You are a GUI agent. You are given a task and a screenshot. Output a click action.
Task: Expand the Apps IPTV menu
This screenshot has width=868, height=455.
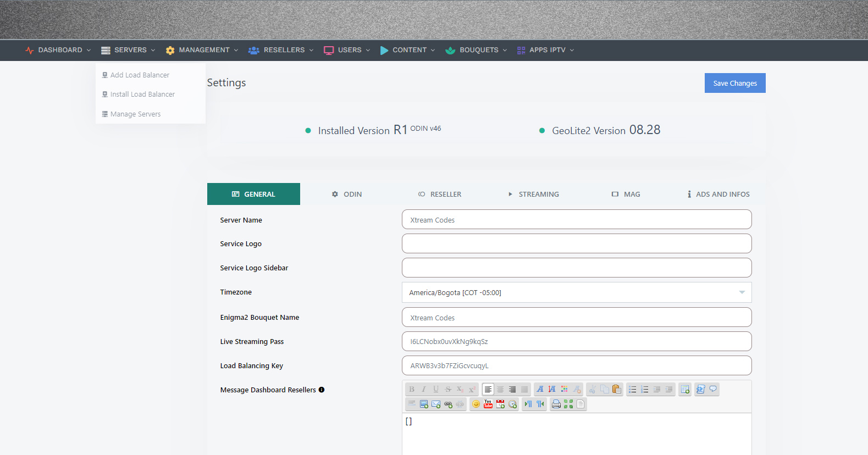tap(545, 50)
